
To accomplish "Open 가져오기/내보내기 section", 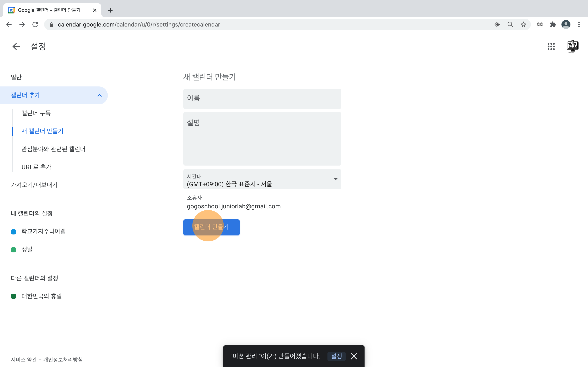I will 34,185.
